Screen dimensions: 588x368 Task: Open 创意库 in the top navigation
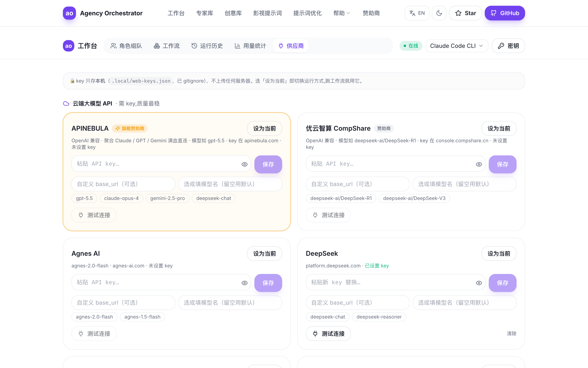coord(233,13)
